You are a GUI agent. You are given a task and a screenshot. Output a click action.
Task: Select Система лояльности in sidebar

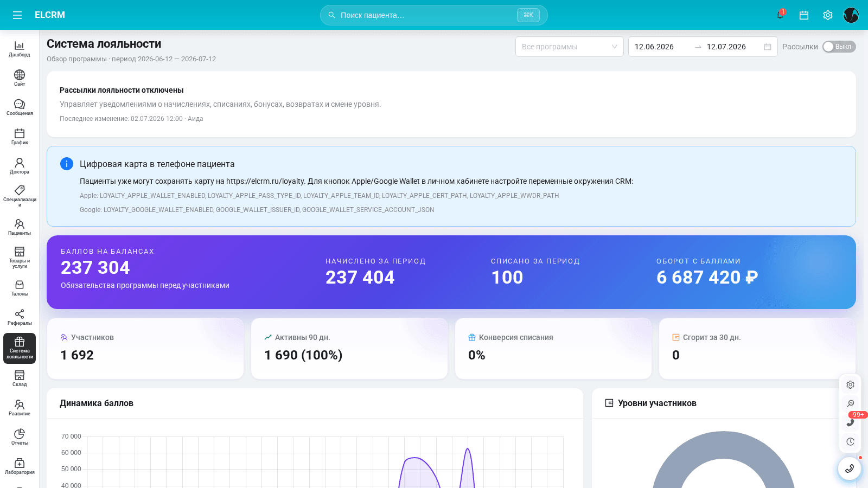pos(20,348)
